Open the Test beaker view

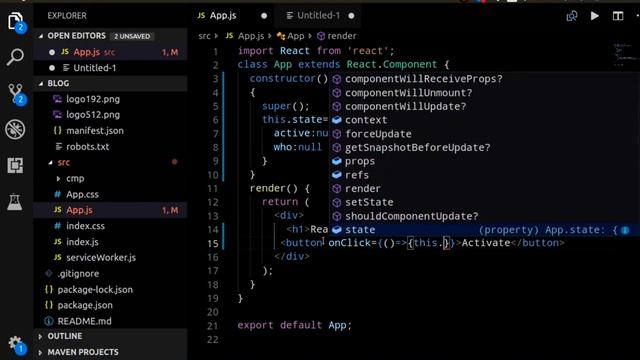point(15,202)
